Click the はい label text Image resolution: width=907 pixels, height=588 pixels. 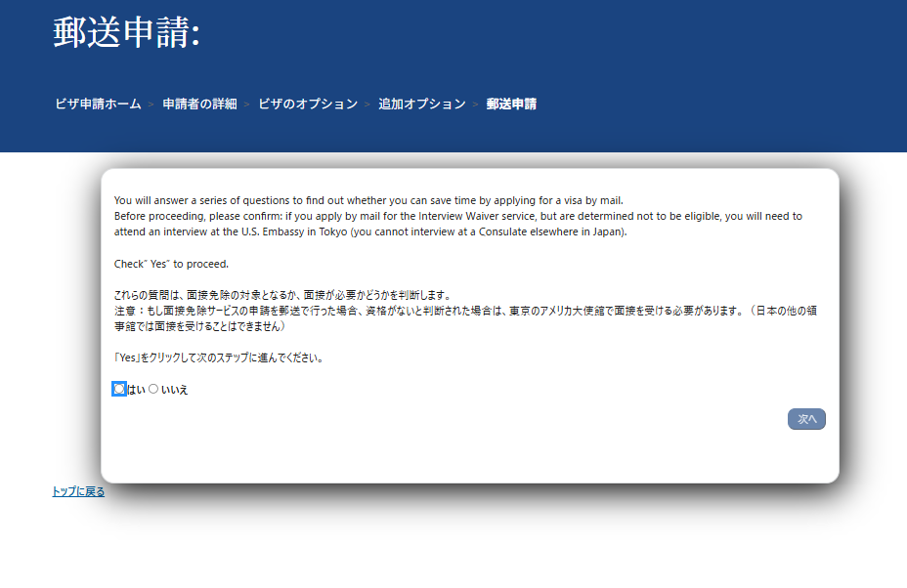[x=136, y=390]
